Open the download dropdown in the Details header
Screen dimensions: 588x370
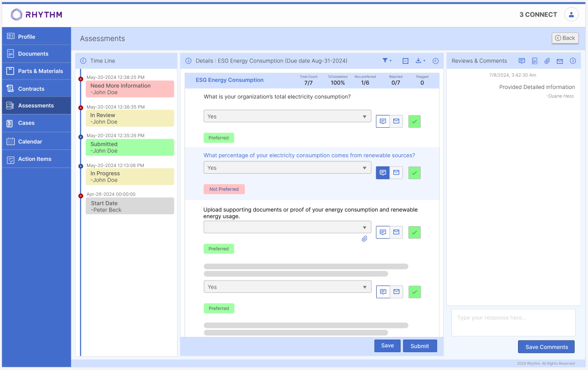coord(420,61)
